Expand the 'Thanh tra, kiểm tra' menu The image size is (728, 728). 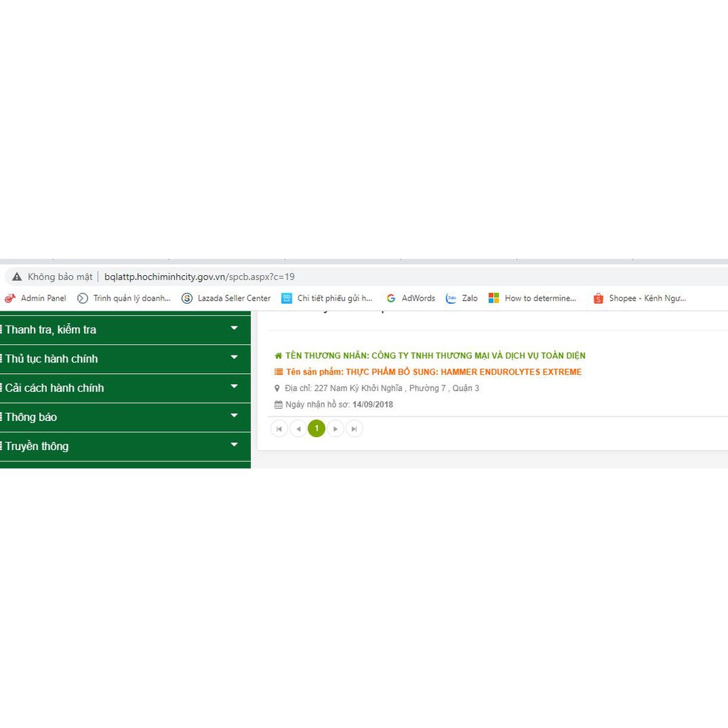point(234,328)
